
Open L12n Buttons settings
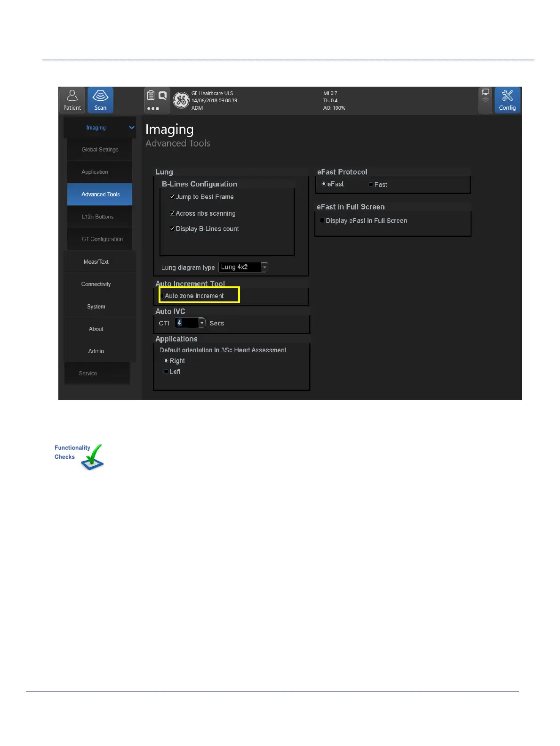point(100,217)
